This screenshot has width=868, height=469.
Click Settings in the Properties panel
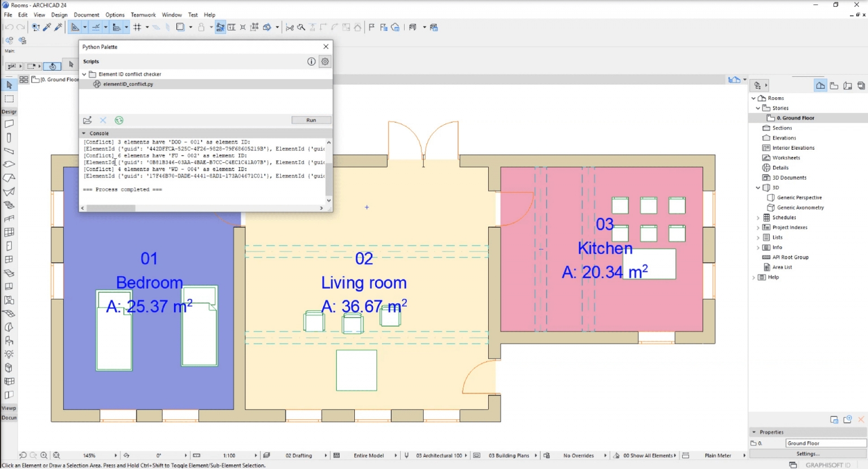click(x=807, y=453)
